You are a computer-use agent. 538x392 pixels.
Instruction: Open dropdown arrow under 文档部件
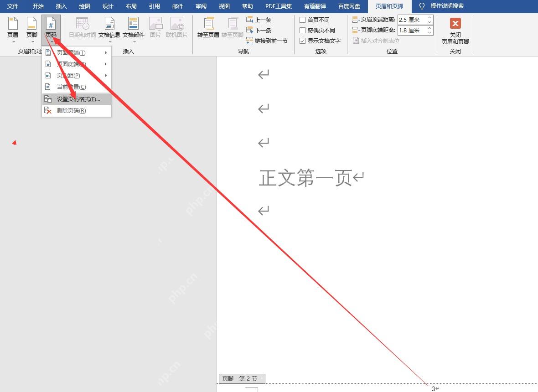134,42
